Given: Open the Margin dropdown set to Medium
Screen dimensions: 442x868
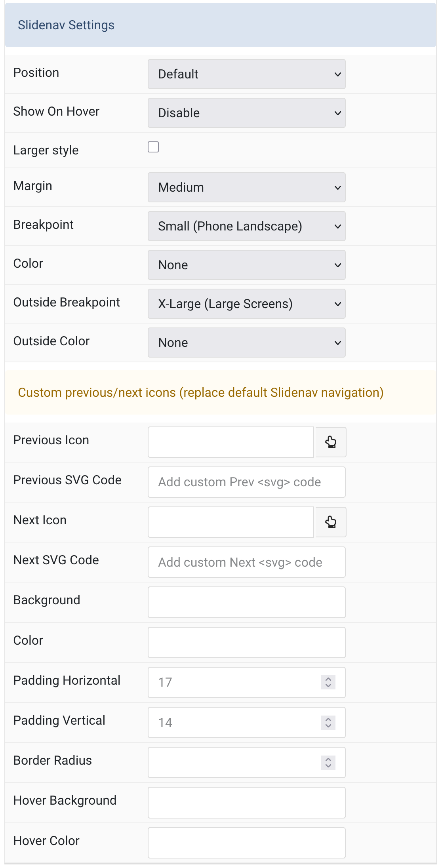Looking at the screenshot, I should point(246,187).
